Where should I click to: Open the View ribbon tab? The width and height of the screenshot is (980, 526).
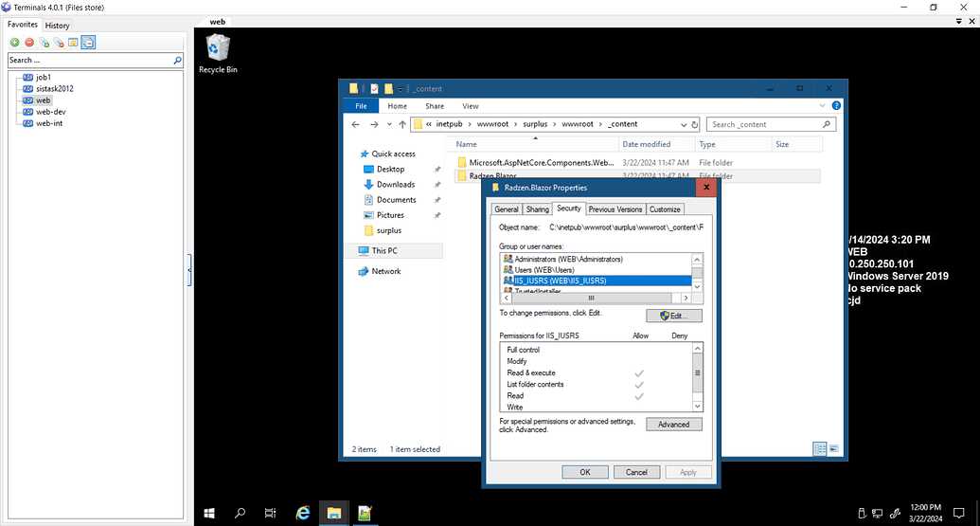pos(471,106)
